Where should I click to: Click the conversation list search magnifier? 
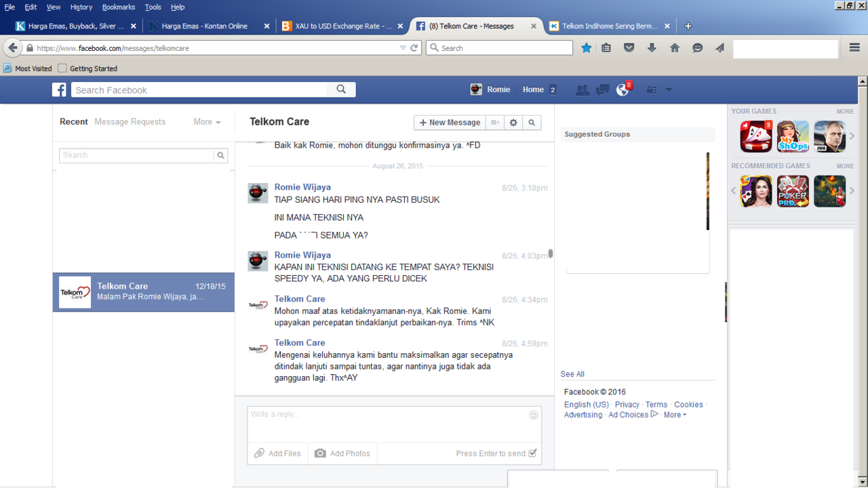click(220, 155)
